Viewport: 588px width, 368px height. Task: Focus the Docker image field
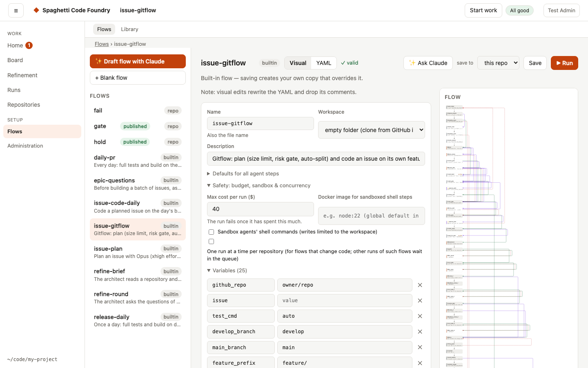372,216
